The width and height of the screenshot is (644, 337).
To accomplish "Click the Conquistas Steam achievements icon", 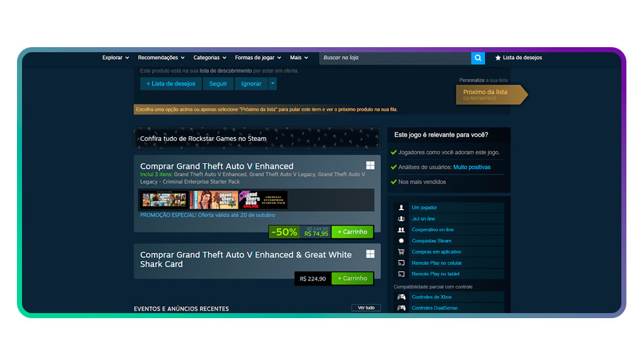I will point(401,241).
